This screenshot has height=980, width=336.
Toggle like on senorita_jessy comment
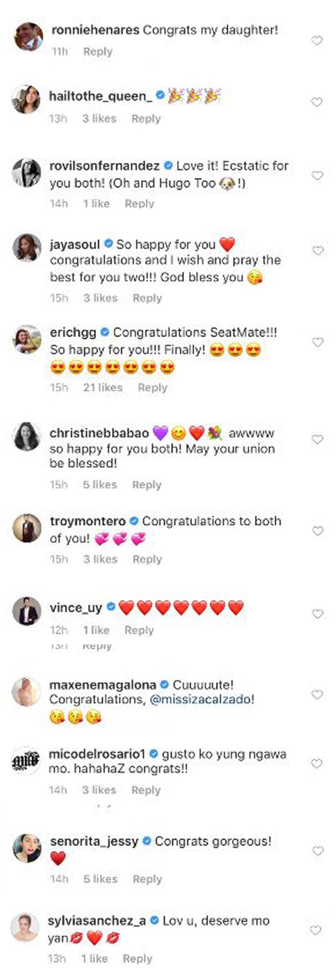pyautogui.click(x=318, y=851)
